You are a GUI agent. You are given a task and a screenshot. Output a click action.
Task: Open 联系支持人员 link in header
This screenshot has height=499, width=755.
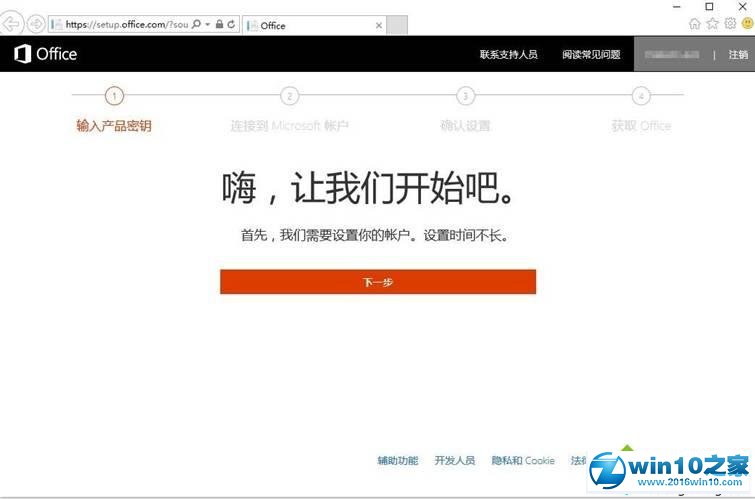[508, 54]
